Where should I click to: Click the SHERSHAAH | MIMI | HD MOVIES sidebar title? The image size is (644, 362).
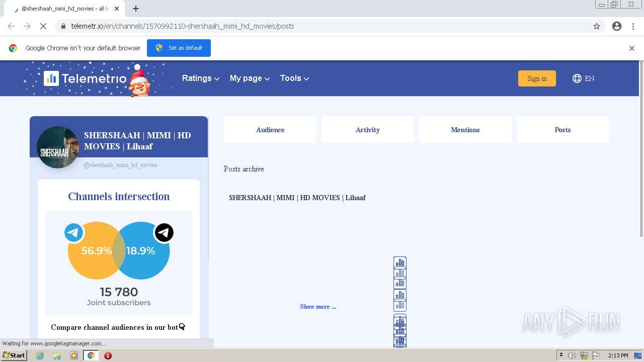(137, 141)
